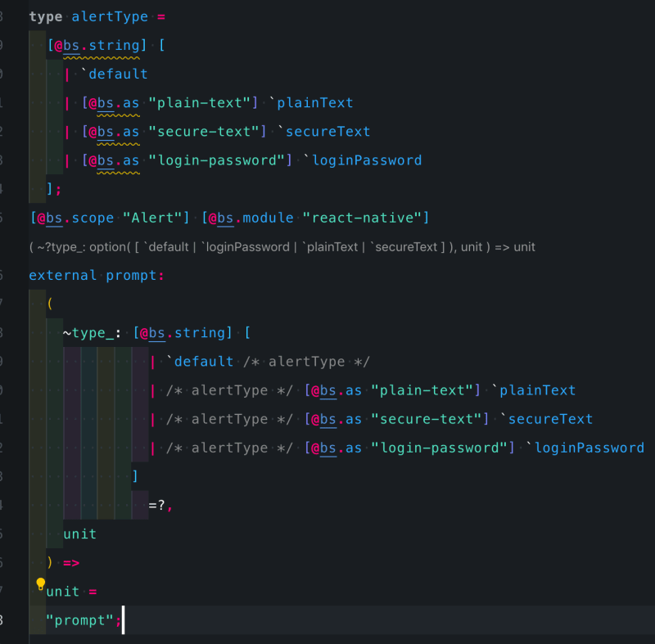Click the '/* alertType */' comment after `default
This screenshot has width=655, height=644.
click(306, 362)
